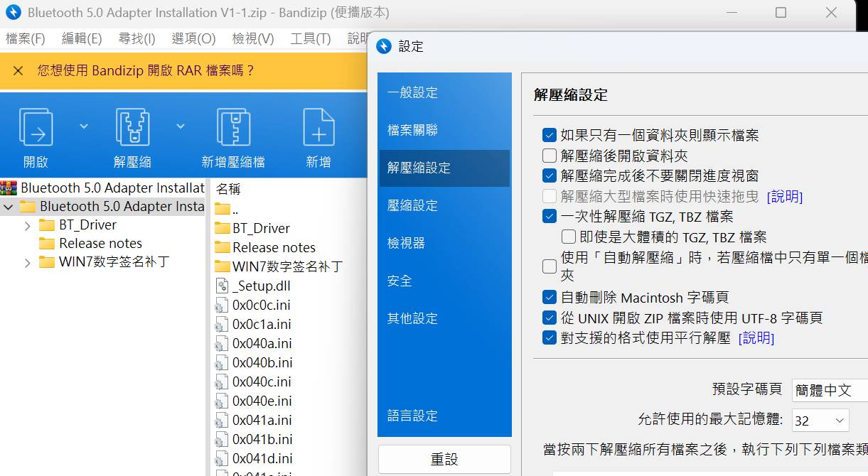Image resolution: width=868 pixels, height=476 pixels.
Task: Open the 允許使用的最大記憶體 dropdown showing 32
Action: 819,420
